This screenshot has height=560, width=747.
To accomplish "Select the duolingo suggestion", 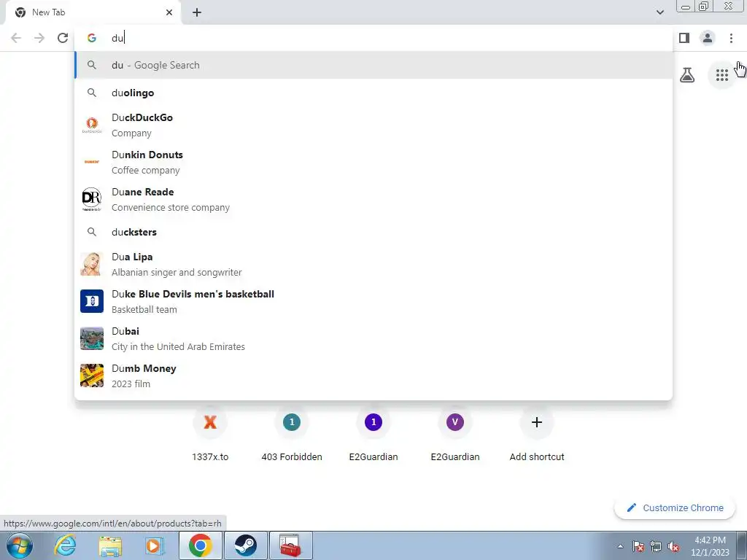I will pos(373,93).
